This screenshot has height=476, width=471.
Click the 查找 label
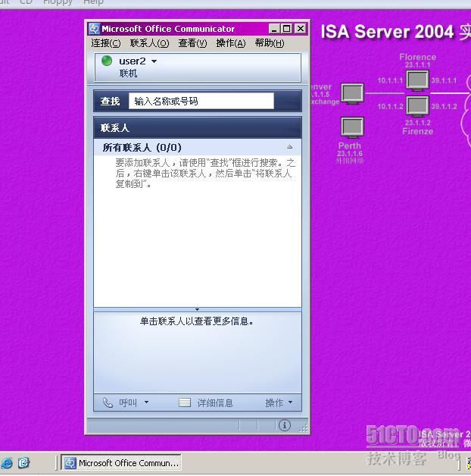[110, 101]
